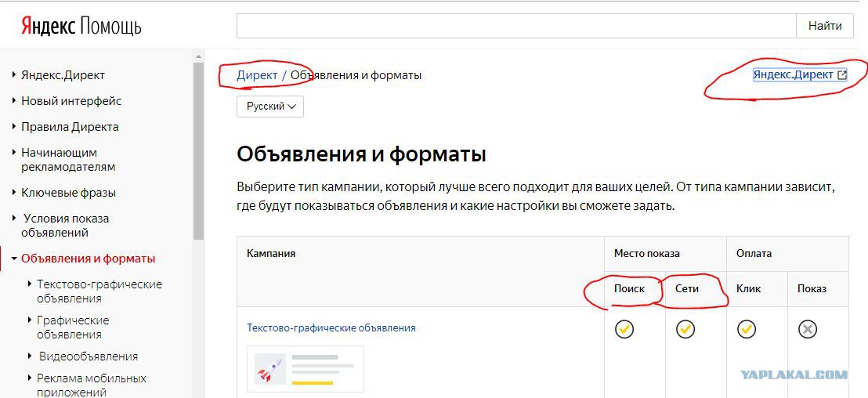Select Объявления и форматы sidebar item
Image resolution: width=868 pixels, height=398 pixels.
coord(88,259)
